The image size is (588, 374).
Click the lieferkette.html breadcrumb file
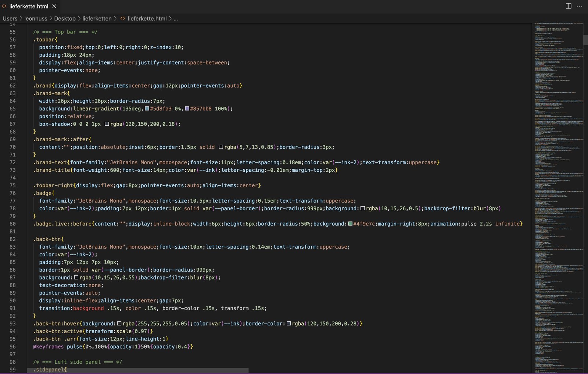147,18
